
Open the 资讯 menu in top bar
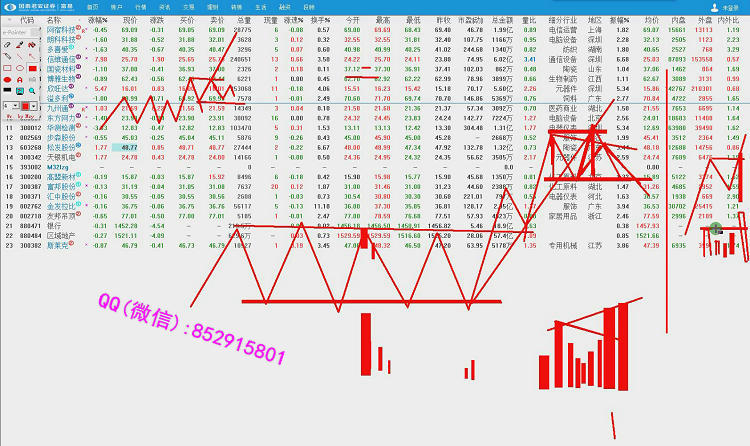(x=165, y=6)
